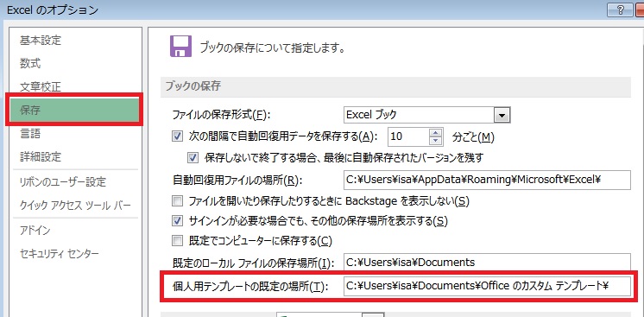The image size is (644, 317).
Task: Select the 数式 options category
Action: [x=30, y=63]
